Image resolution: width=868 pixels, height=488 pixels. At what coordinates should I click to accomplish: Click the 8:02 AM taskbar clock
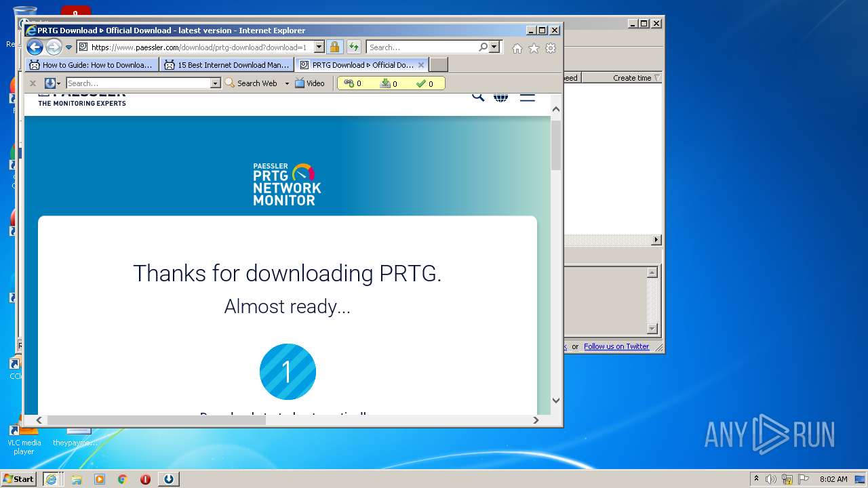click(x=833, y=479)
